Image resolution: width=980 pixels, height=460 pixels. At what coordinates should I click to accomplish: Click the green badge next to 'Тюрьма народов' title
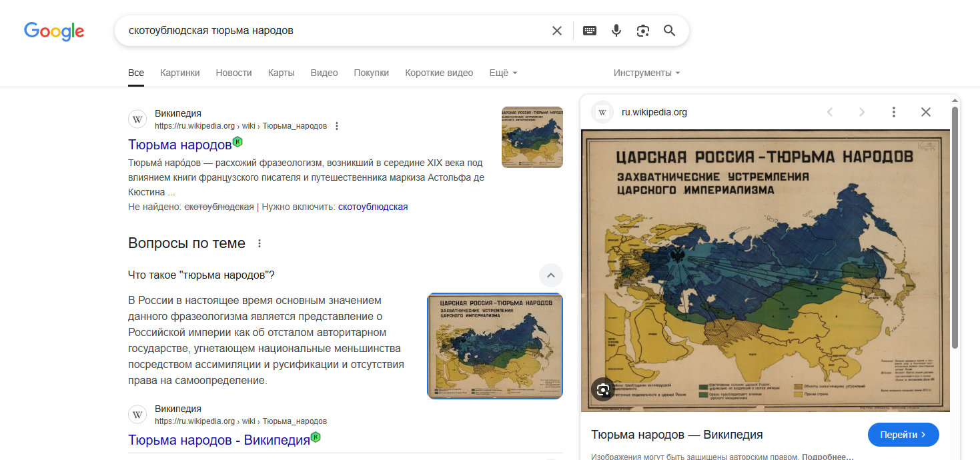[237, 141]
